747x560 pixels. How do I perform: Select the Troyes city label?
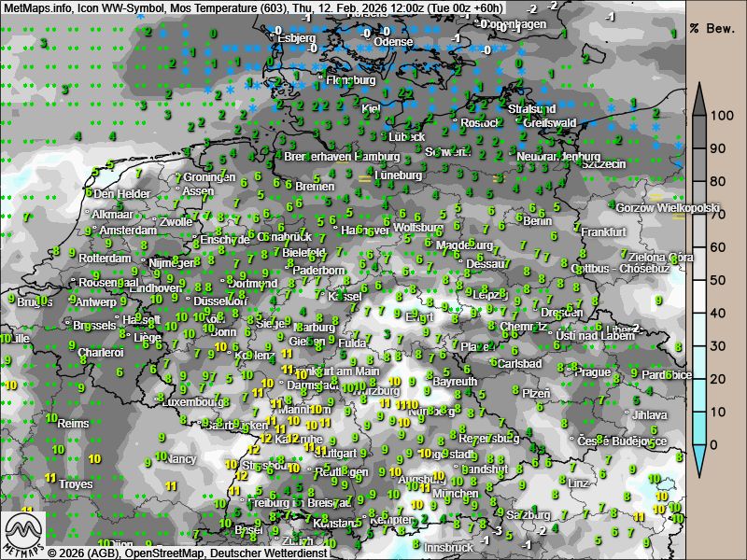(76, 484)
